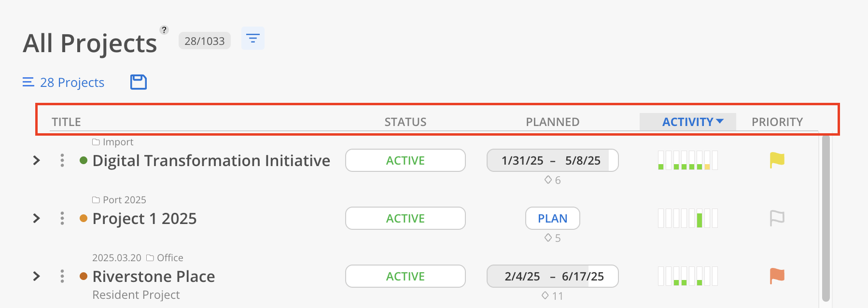The height and width of the screenshot is (308, 868).
Task: Expand the Digital Transformation Initiative row
Action: (x=37, y=160)
